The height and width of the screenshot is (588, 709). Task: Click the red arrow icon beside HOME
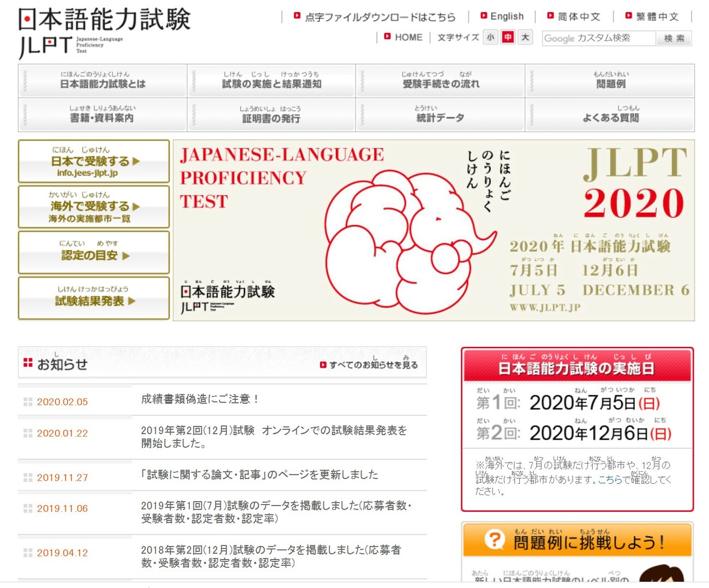(x=387, y=37)
